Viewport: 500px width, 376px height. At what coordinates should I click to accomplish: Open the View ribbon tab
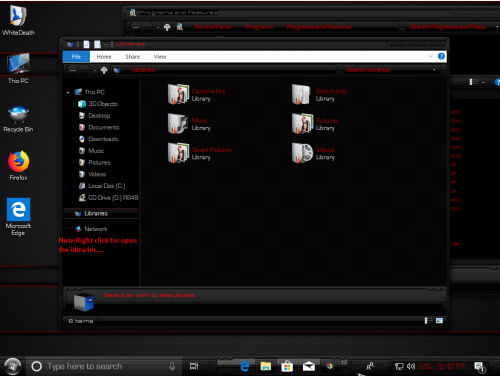click(160, 57)
